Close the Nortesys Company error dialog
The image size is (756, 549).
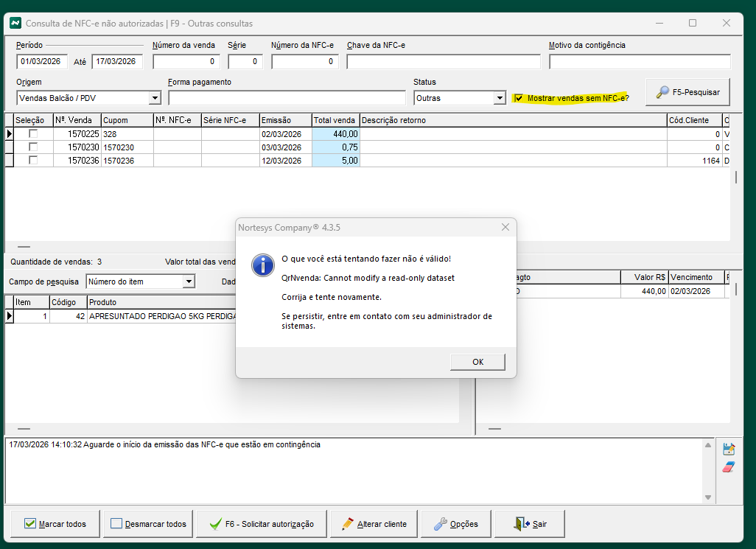[x=505, y=228]
